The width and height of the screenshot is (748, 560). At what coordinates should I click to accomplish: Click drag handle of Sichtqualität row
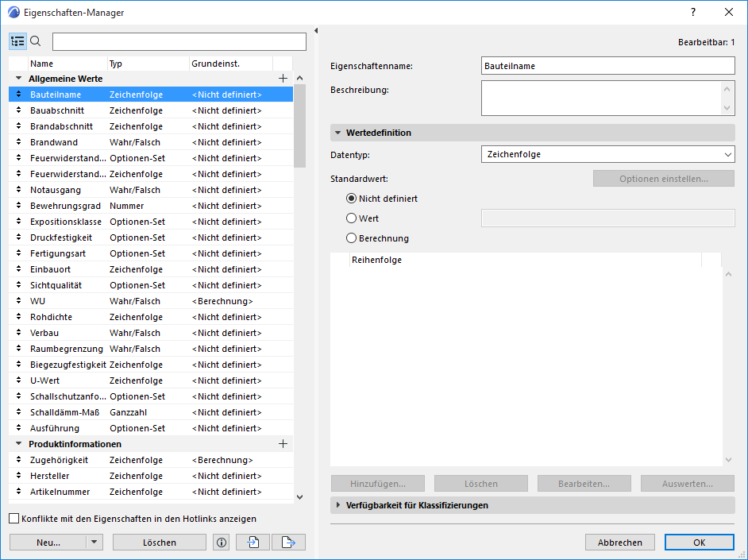tap(18, 285)
